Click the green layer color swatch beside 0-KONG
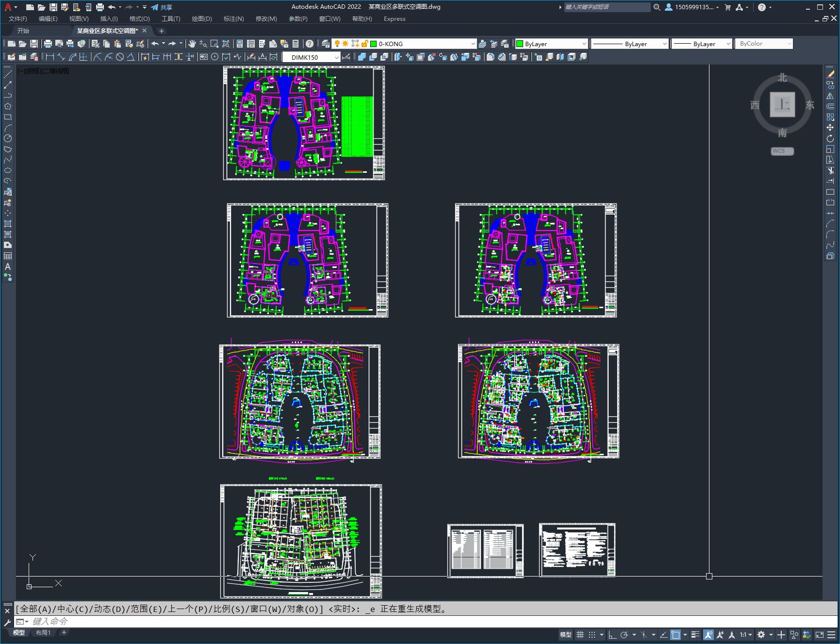This screenshot has height=644, width=840. tap(374, 44)
